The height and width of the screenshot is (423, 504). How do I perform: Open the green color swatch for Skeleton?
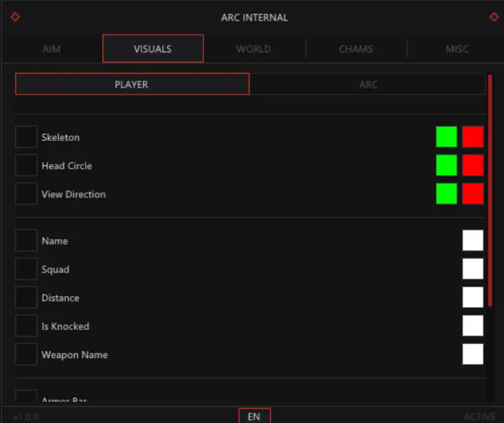446,137
